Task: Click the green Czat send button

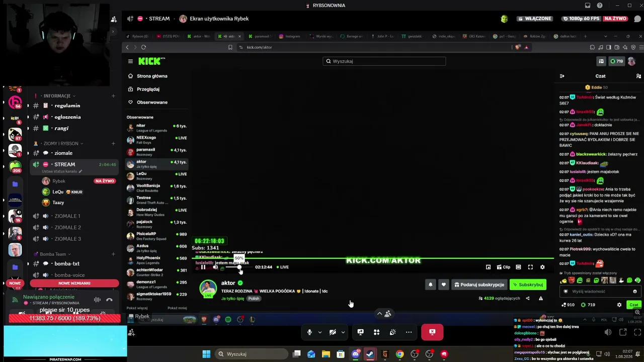Action: 633,305
